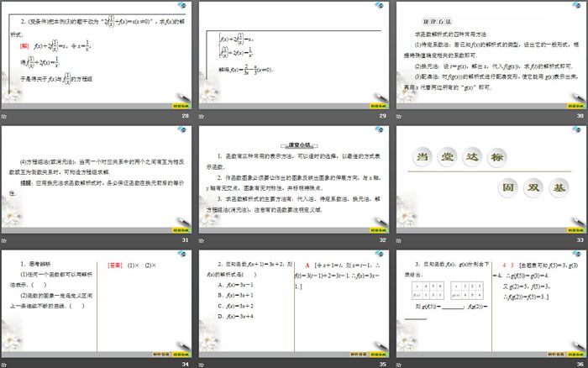Screen dimensions: 588x368
Task: Click the animation star icon under slide 32
Action: (202, 240)
